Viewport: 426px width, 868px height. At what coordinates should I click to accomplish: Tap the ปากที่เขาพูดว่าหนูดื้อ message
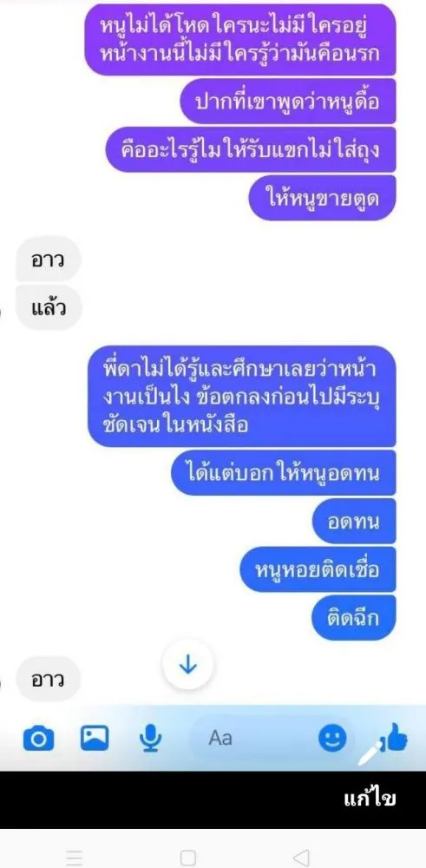click(288, 102)
